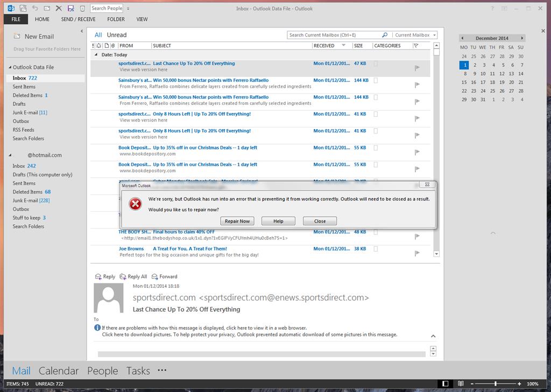Screen dimensions: 551x392
Task: Open the navigation options ellipsis
Action: tap(162, 370)
